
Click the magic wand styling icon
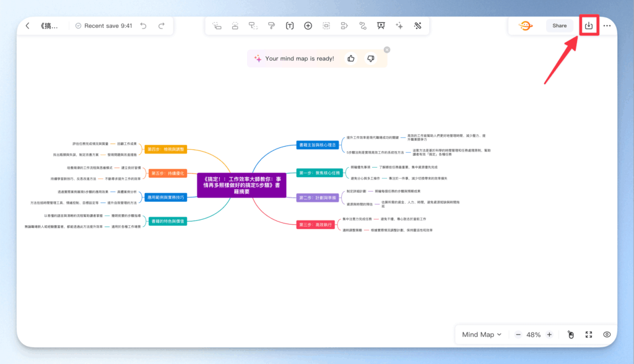click(x=417, y=25)
